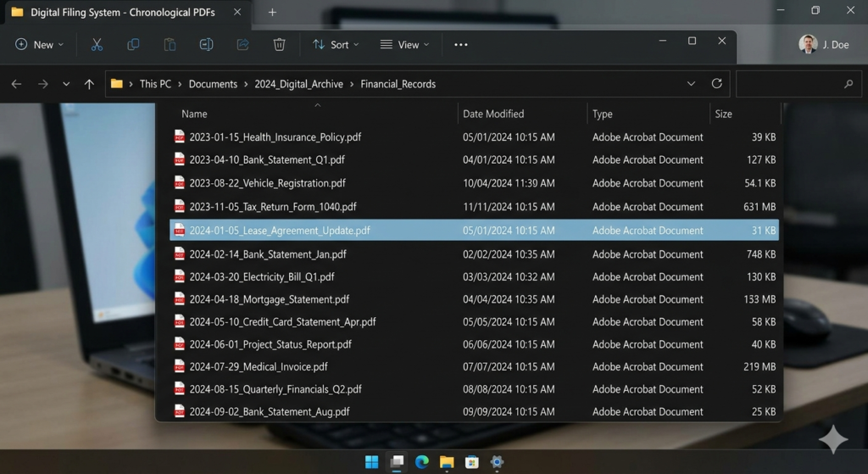The height and width of the screenshot is (474, 868).
Task: Click the Rename icon in toolbar
Action: (206, 45)
